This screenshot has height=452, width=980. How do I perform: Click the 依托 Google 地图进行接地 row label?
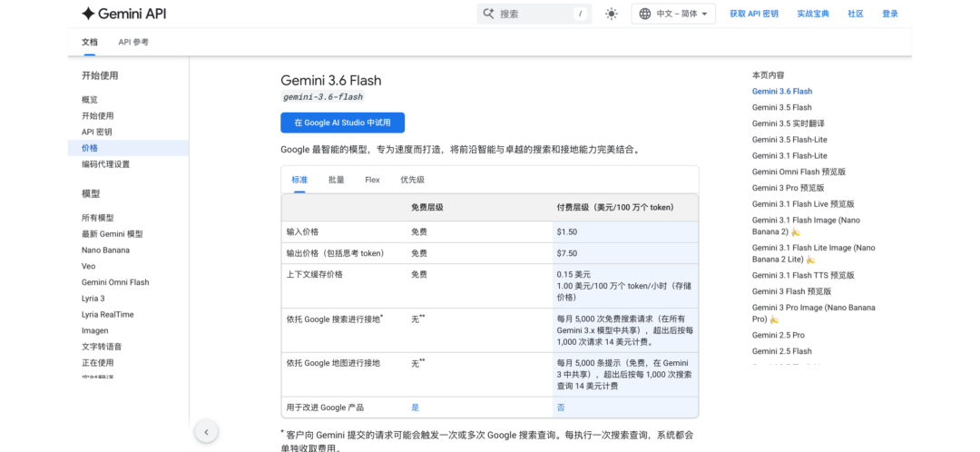click(x=333, y=363)
